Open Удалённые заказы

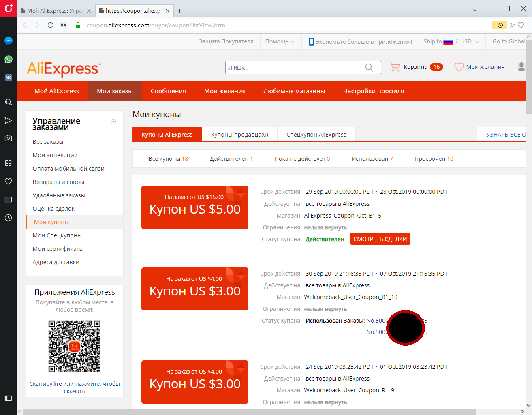point(59,195)
